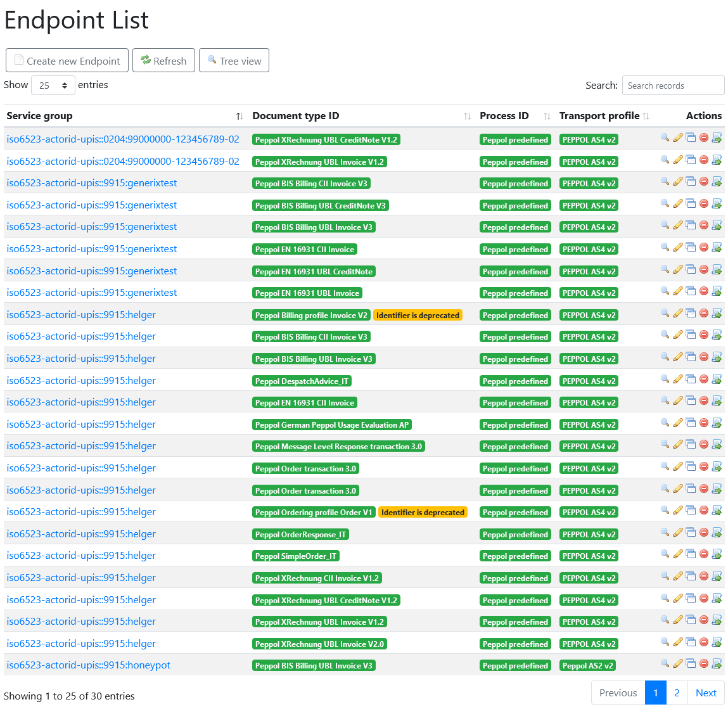This screenshot has width=728, height=709.
Task: Edit endpoint XRechnung UBL Invoice V1.2 for 0204:99000000-123456789-02
Action: [678, 160]
